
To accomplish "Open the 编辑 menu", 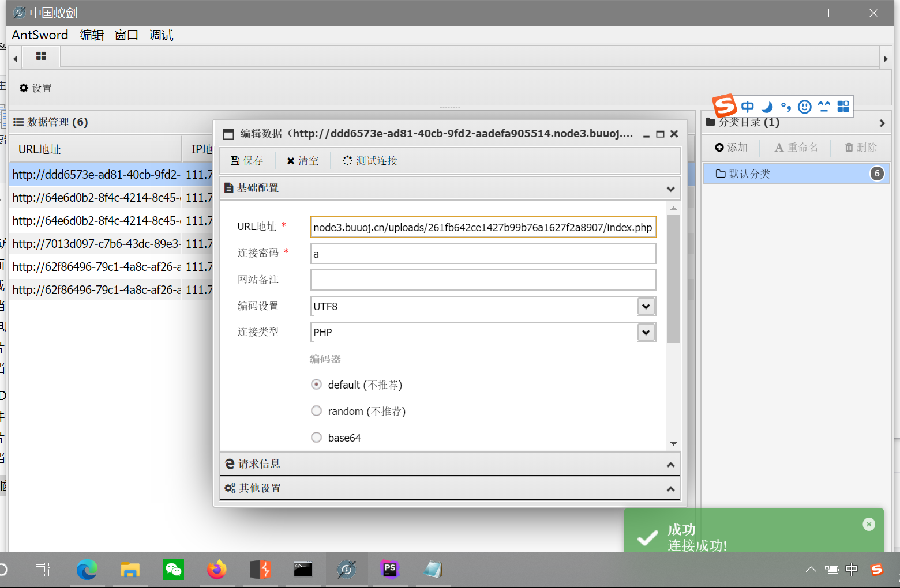I will pos(92,35).
